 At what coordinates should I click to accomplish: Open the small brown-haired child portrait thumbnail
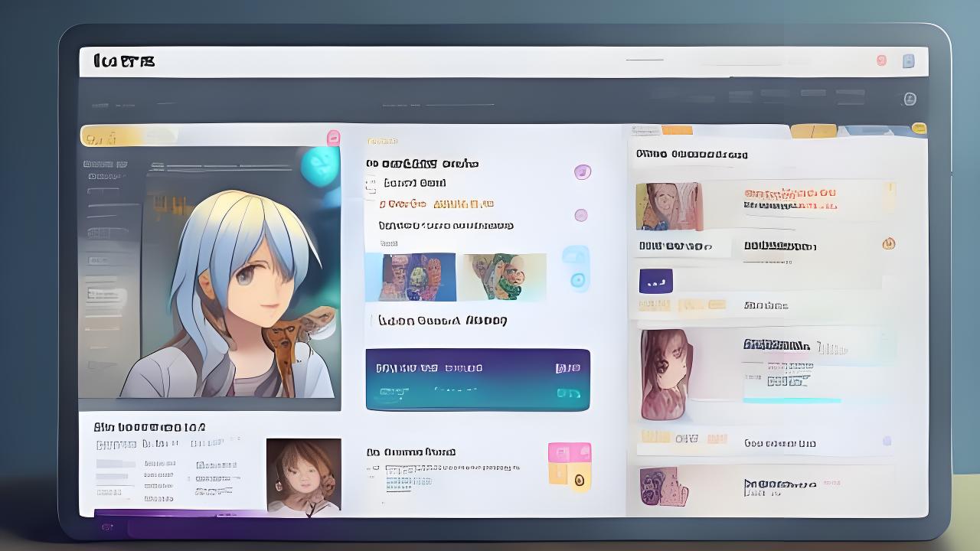[x=304, y=474]
